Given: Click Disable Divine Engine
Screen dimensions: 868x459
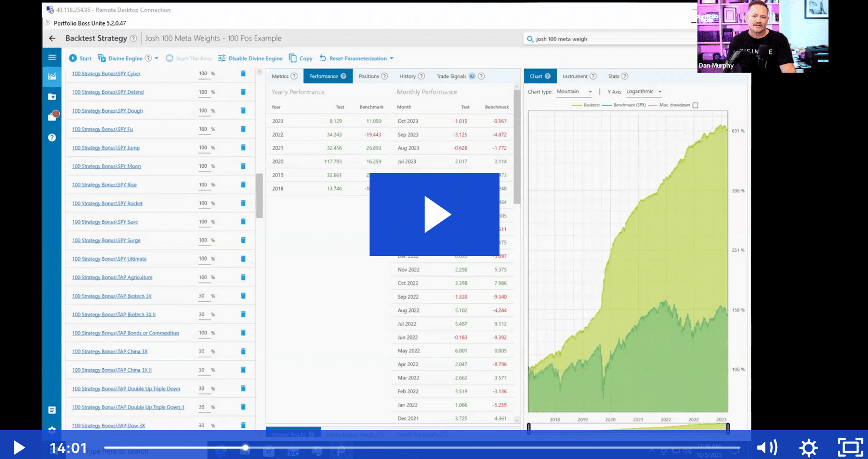Looking at the screenshot, I should (251, 58).
